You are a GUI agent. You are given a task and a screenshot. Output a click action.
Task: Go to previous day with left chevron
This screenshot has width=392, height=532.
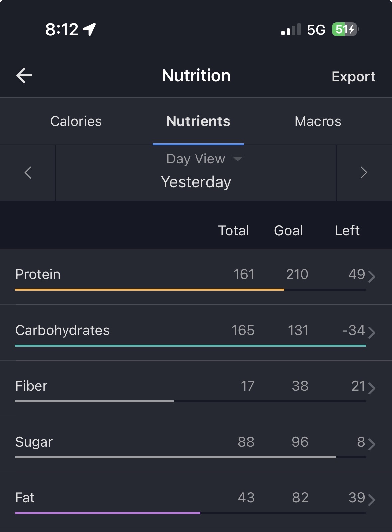(28, 173)
